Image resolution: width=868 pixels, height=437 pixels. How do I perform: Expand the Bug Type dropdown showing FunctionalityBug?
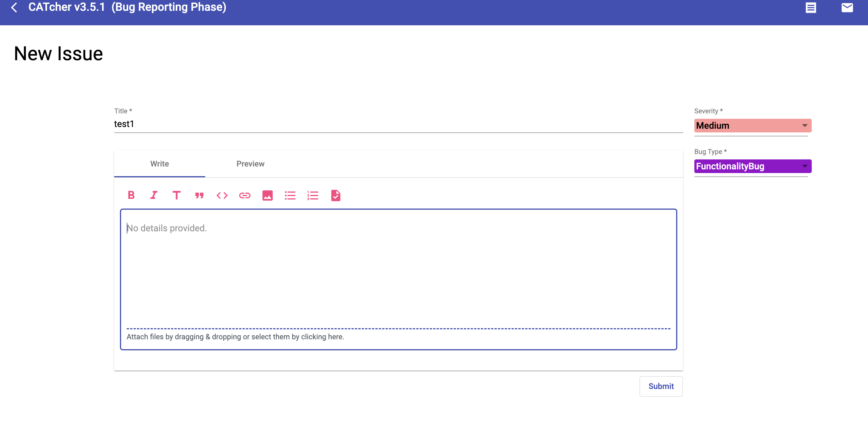tap(752, 166)
